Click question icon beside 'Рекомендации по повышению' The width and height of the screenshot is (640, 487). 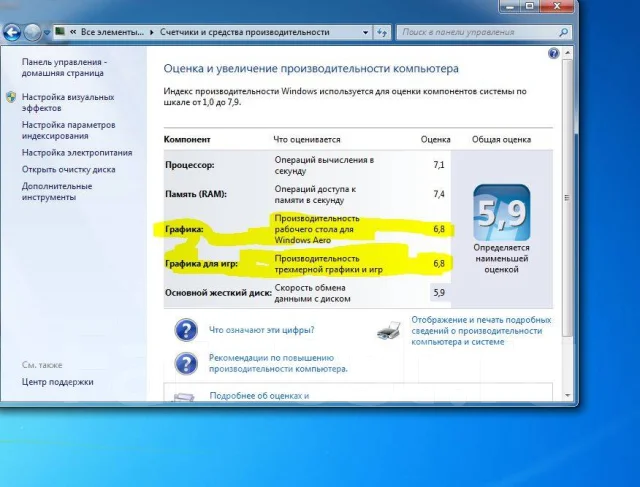point(186,363)
